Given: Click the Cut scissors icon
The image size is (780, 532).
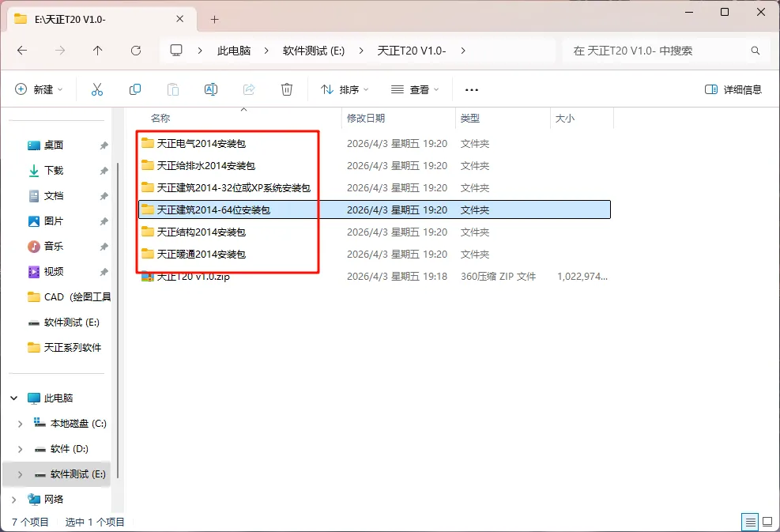Looking at the screenshot, I should (97, 89).
